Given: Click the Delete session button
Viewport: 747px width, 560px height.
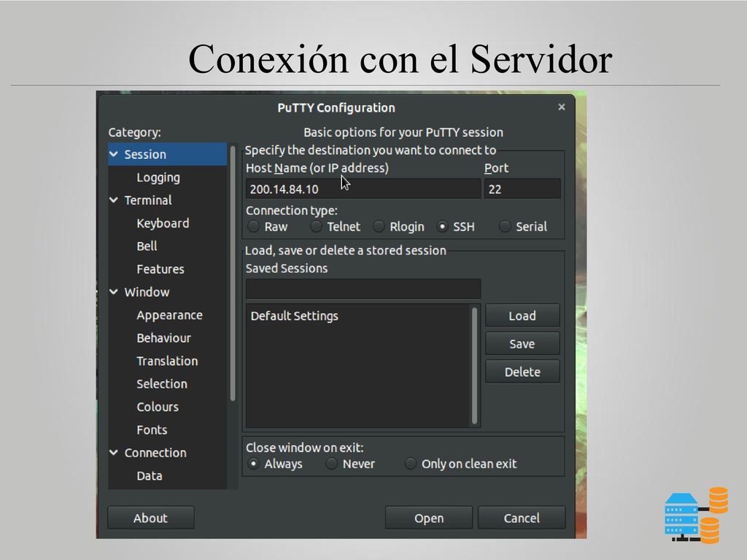Looking at the screenshot, I should 522,372.
